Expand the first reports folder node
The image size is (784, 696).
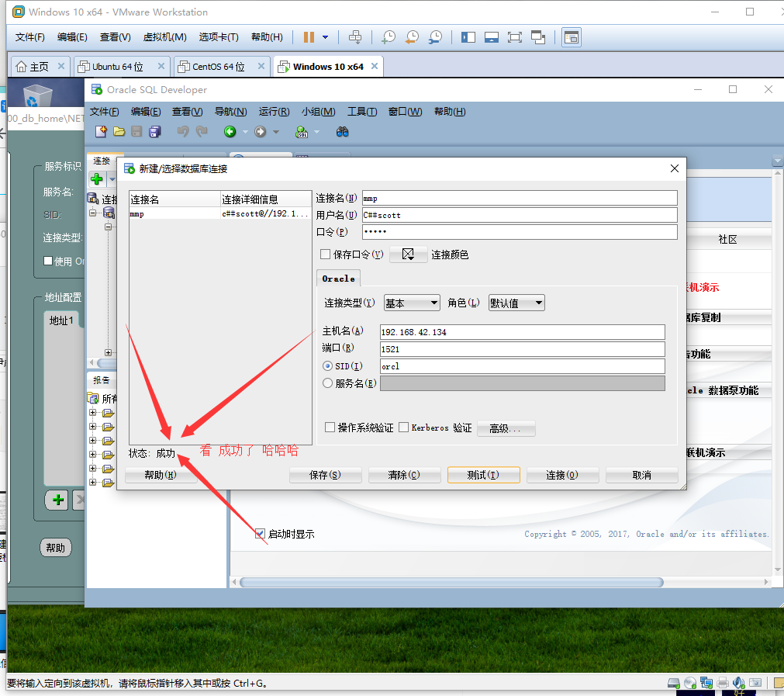(92, 413)
